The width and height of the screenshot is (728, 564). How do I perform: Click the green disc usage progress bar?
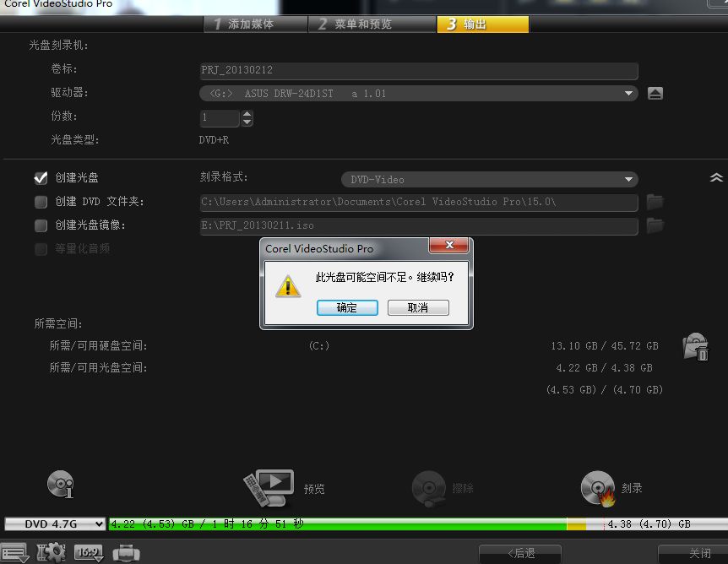(x=338, y=524)
